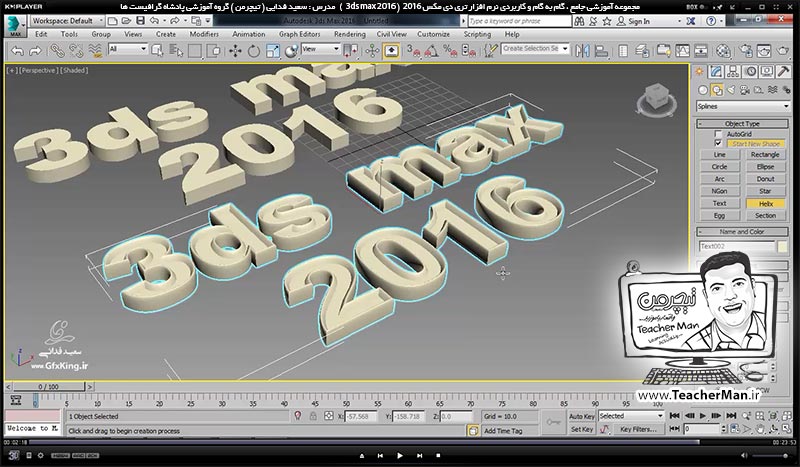Open the Modifiers menu

tap(204, 34)
